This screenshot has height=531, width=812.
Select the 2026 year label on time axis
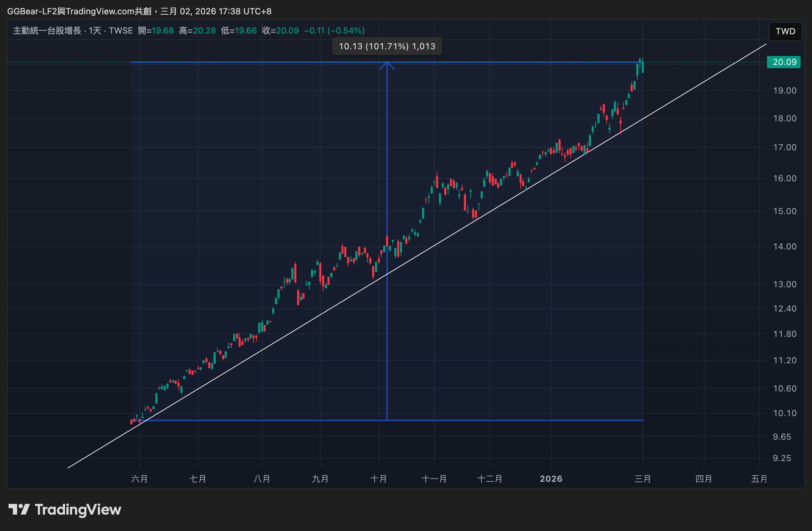pyautogui.click(x=551, y=479)
